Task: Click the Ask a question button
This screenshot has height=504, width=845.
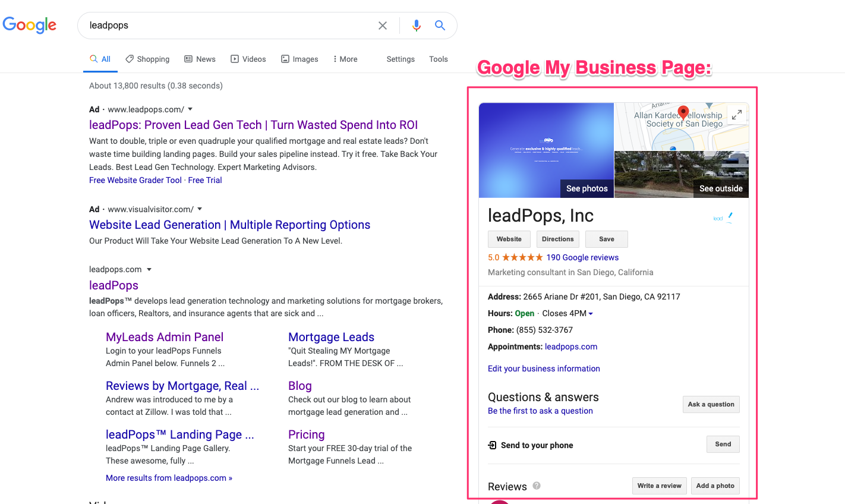Action: tap(711, 404)
